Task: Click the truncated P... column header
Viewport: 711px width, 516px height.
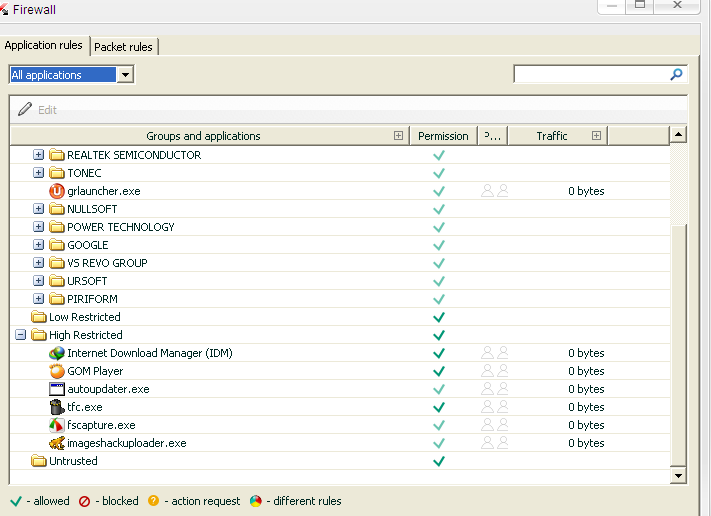Action: click(x=492, y=136)
